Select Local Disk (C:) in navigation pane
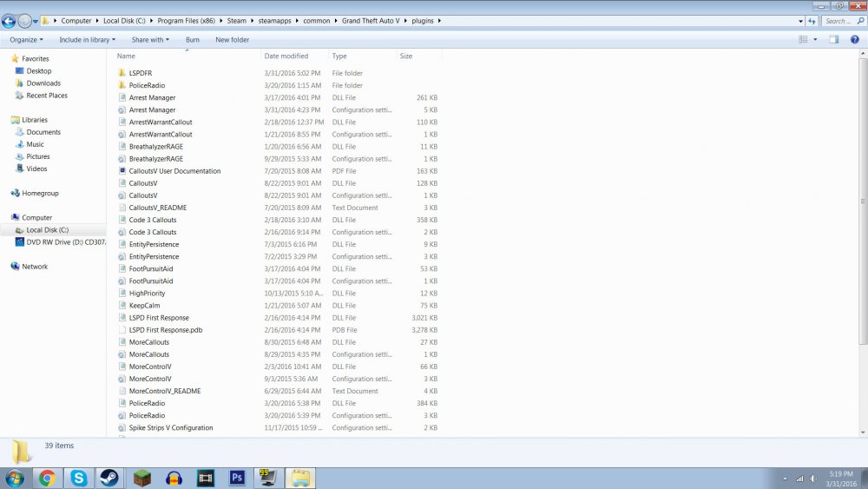The image size is (868, 489). (47, 230)
